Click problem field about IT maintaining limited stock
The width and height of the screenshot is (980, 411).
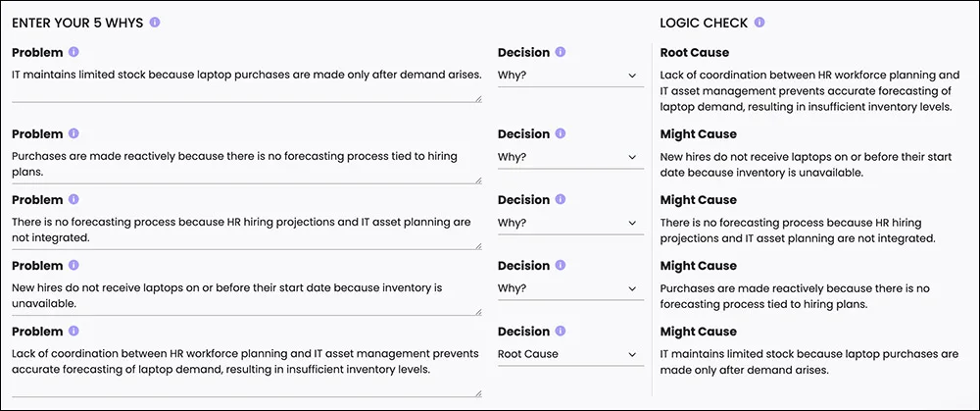pyautogui.click(x=247, y=83)
